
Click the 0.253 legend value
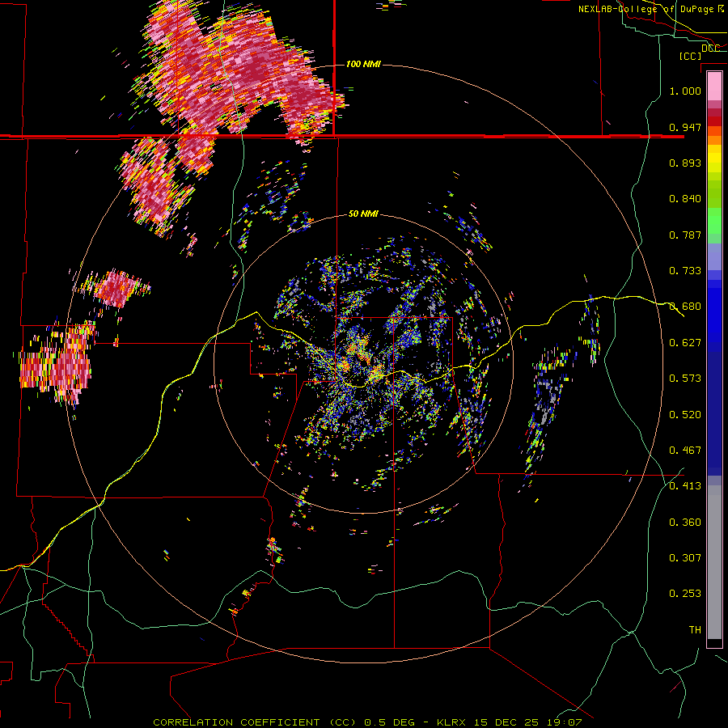click(685, 594)
